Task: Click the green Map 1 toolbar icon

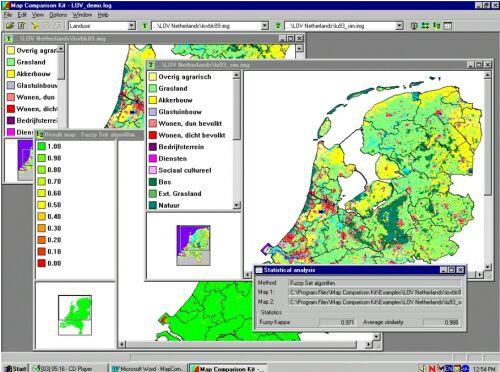Action: tap(145, 26)
